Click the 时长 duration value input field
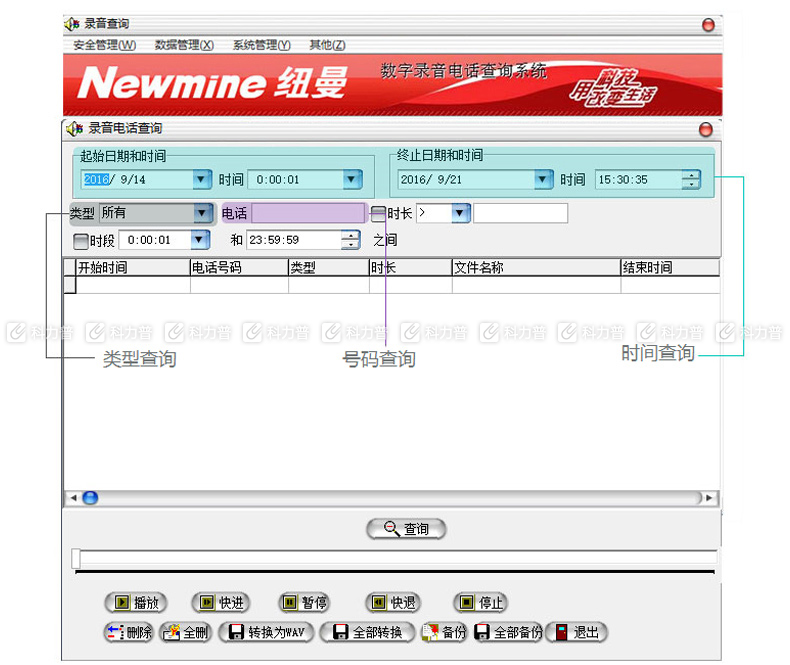The width and height of the screenshot is (790, 665). (x=520, y=213)
